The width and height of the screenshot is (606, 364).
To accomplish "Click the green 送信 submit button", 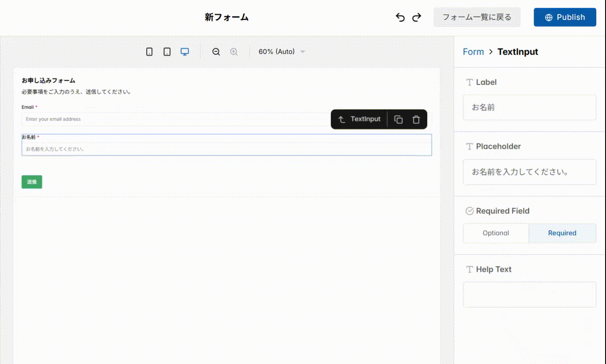I will coord(32,181).
